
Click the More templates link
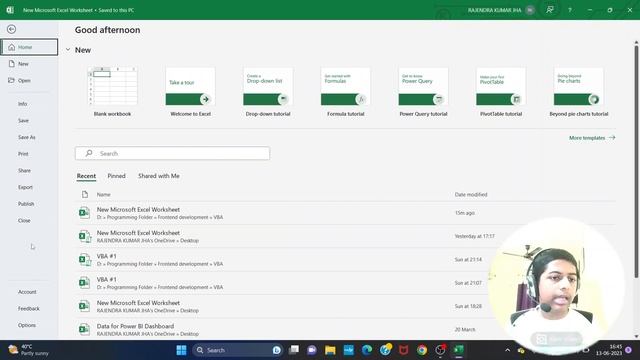592,138
